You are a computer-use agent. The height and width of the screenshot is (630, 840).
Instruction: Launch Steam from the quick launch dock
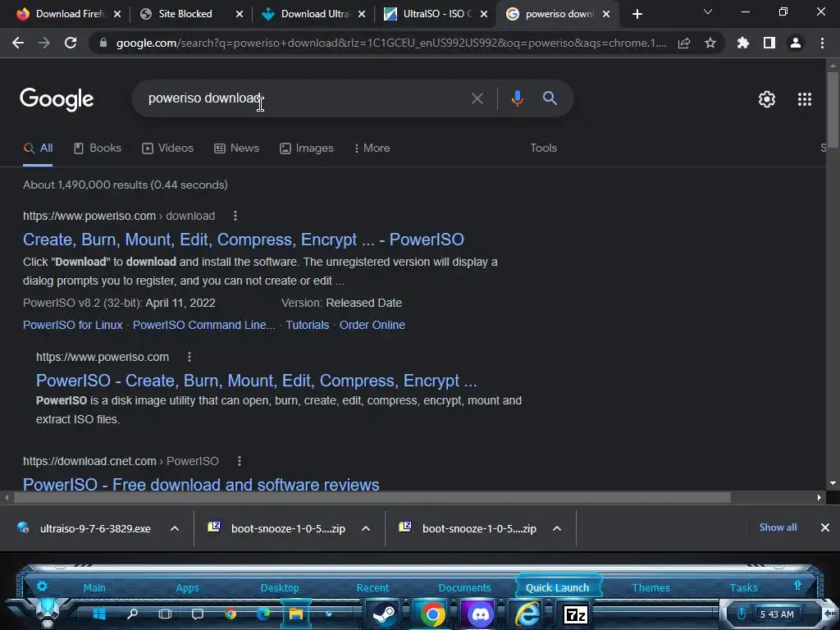pyautogui.click(x=384, y=614)
